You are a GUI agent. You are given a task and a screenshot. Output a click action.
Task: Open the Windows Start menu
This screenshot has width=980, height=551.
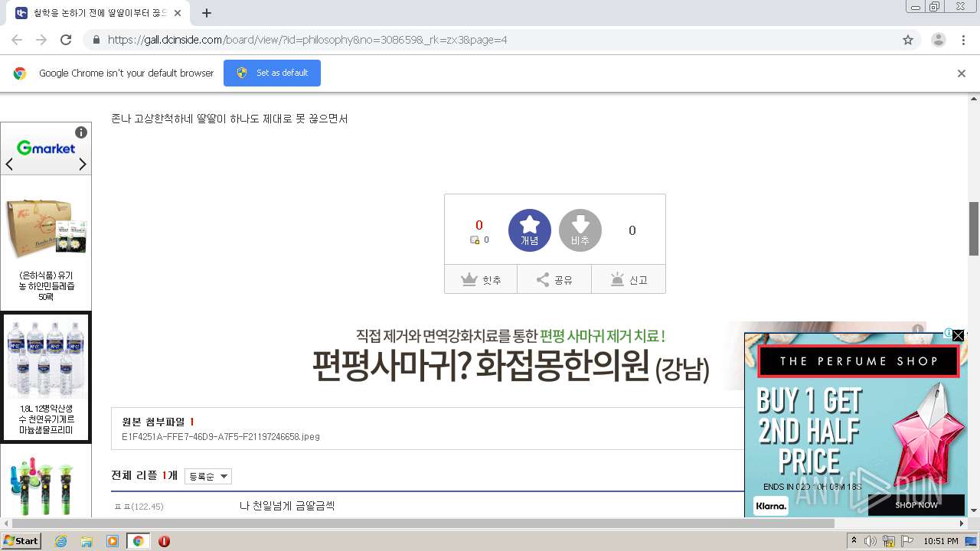pos(21,540)
